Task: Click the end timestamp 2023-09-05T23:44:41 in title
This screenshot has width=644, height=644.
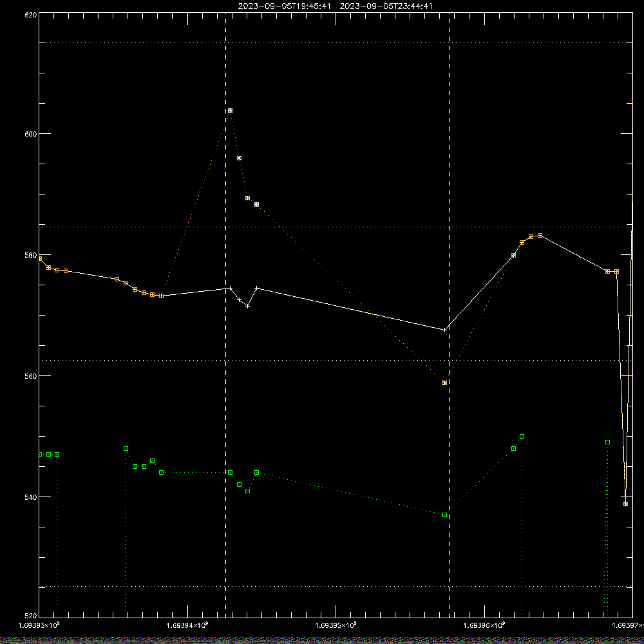Action: pos(386,6)
